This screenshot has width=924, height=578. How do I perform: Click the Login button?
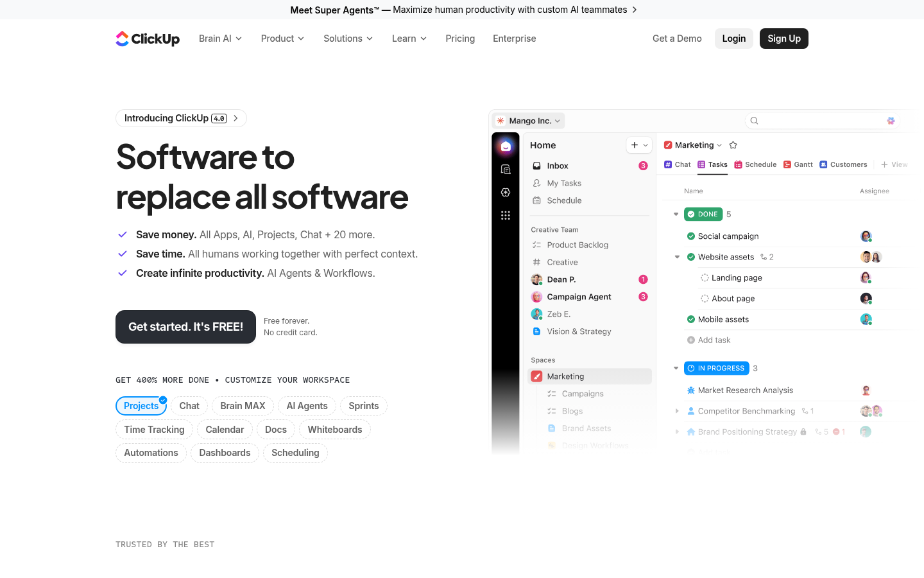[734, 39]
